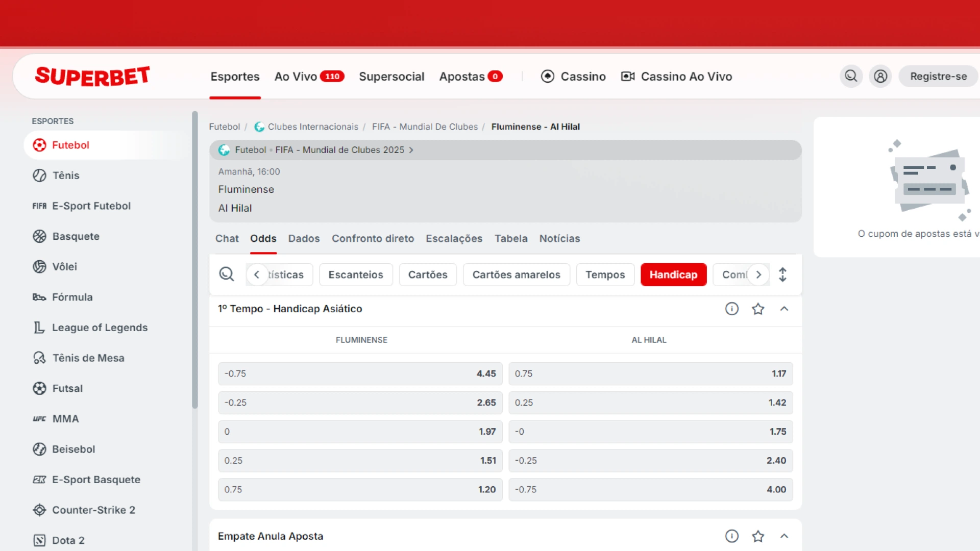Screen dimensions: 980x551
Task: Favorite the 1º Tempo Handicap Asiático market
Action: (x=758, y=309)
